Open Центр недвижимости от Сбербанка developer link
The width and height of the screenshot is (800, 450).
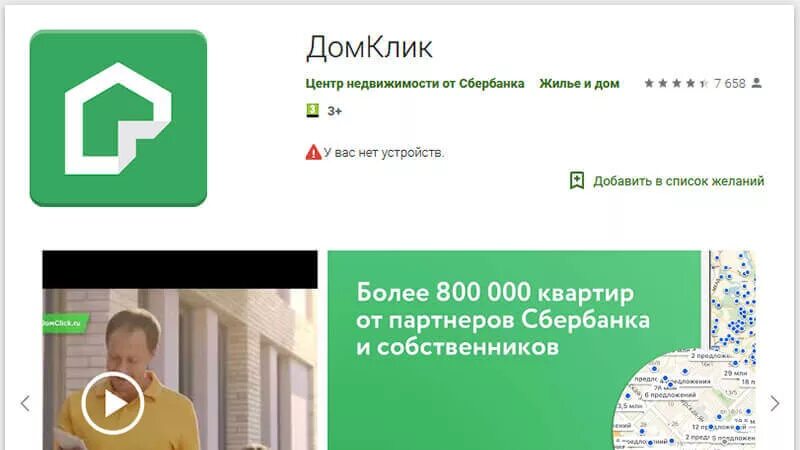pos(415,84)
